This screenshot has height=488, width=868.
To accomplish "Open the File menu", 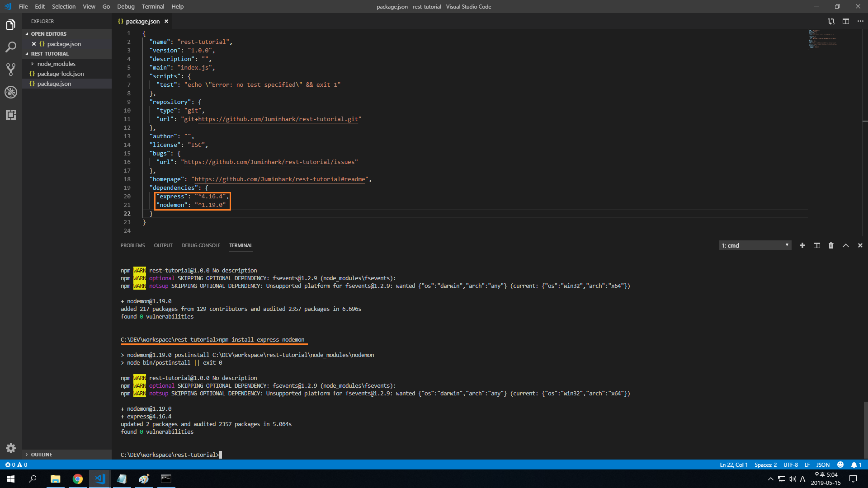I will [x=23, y=6].
